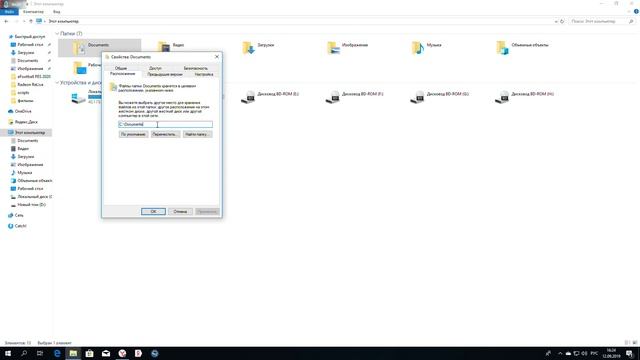Select the local disk drive with Windows logo
This screenshot has width=640, height=360.
click(78, 98)
